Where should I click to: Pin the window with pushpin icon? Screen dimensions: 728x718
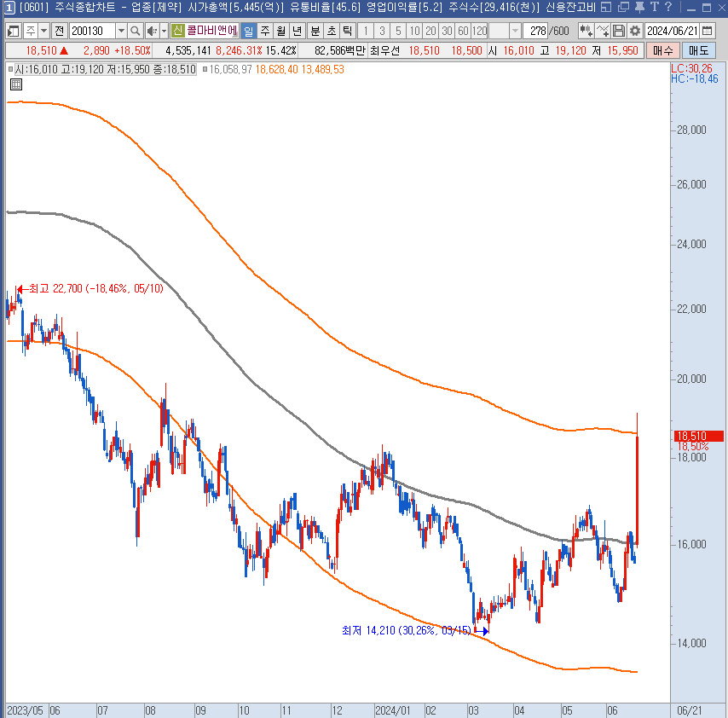[x=639, y=7]
